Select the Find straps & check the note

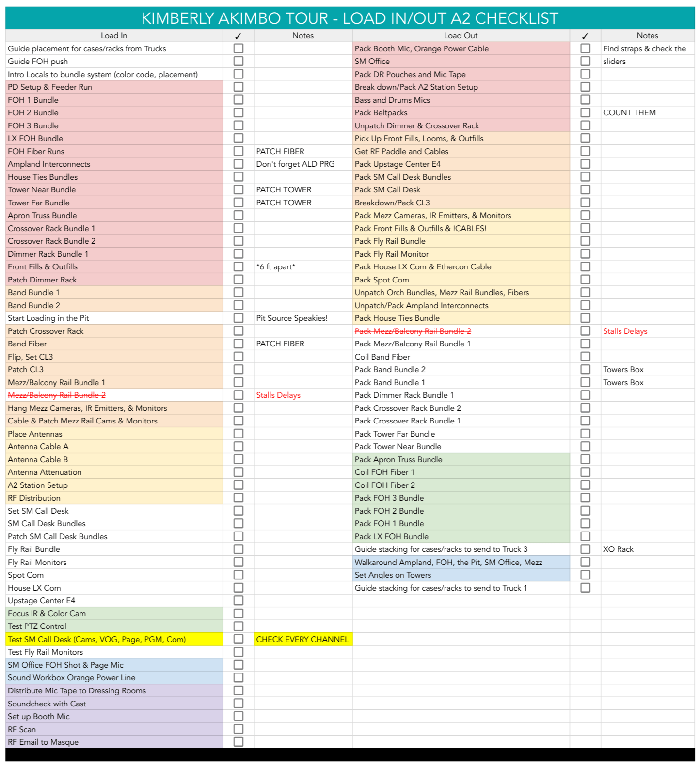tap(648, 48)
